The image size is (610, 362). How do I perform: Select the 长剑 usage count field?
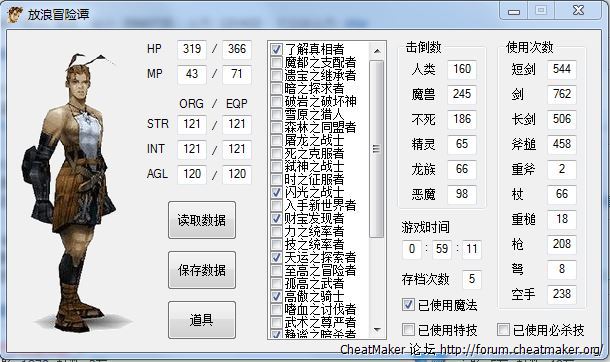coord(562,119)
